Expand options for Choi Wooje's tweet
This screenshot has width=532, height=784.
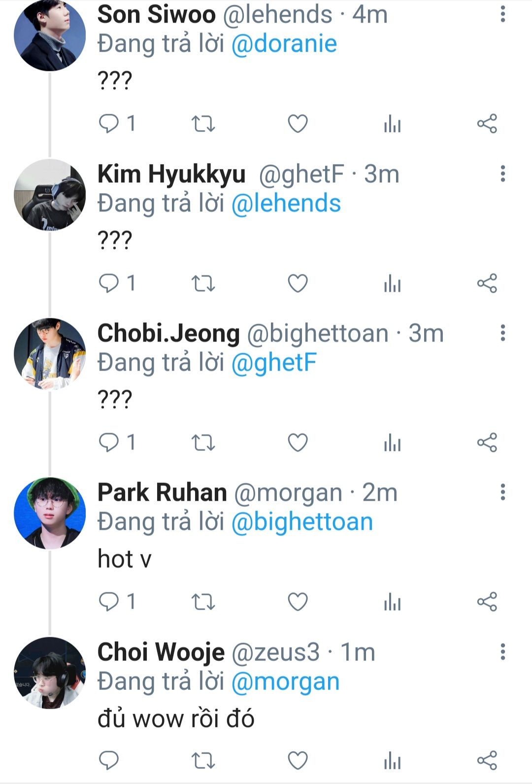point(502,651)
